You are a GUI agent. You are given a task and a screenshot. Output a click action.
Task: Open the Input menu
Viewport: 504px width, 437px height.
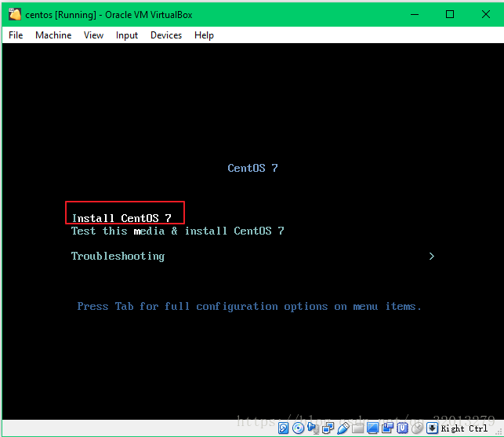(x=127, y=35)
